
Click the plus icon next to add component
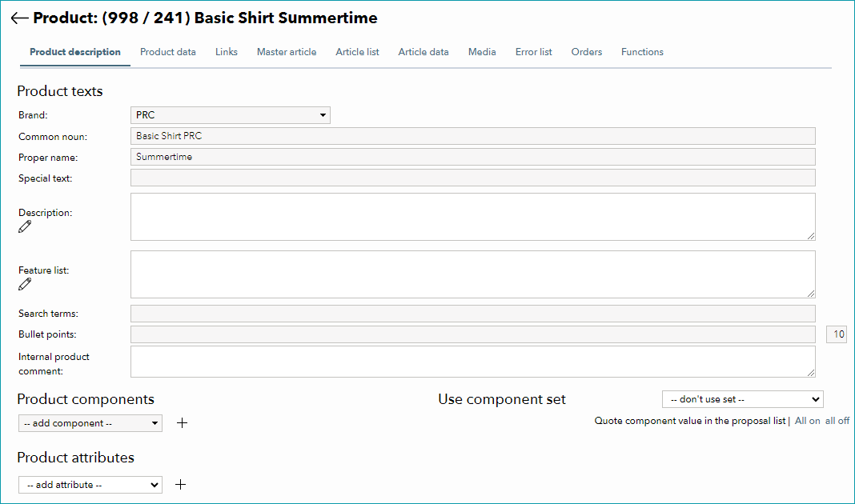[x=182, y=423]
